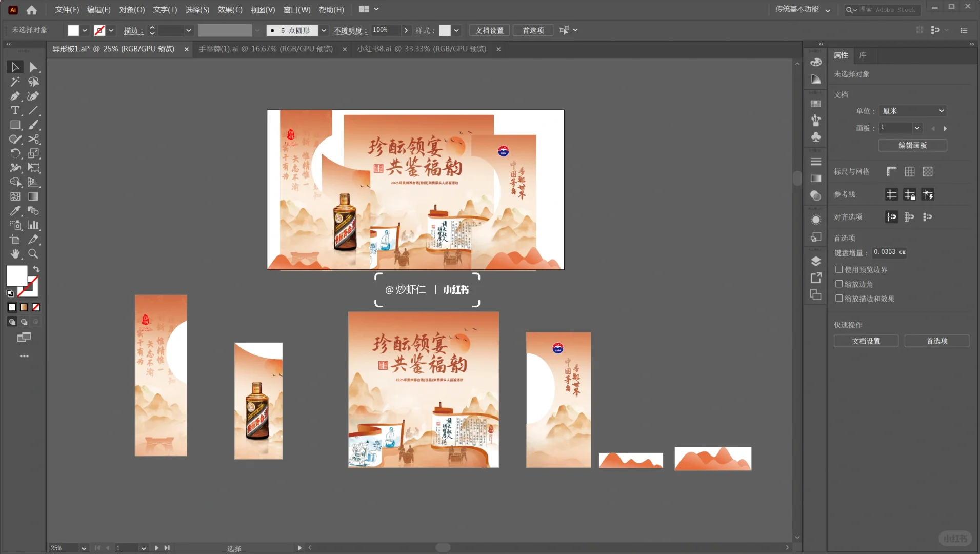Open the 5 点圆形 brush dropdown
This screenshot has width=980, height=554.
tap(324, 30)
